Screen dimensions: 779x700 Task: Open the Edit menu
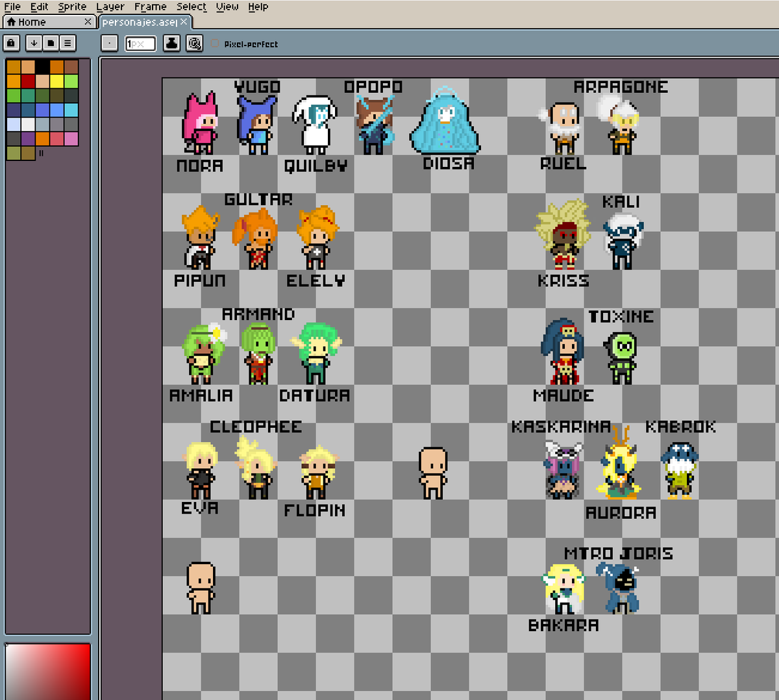(39, 6)
